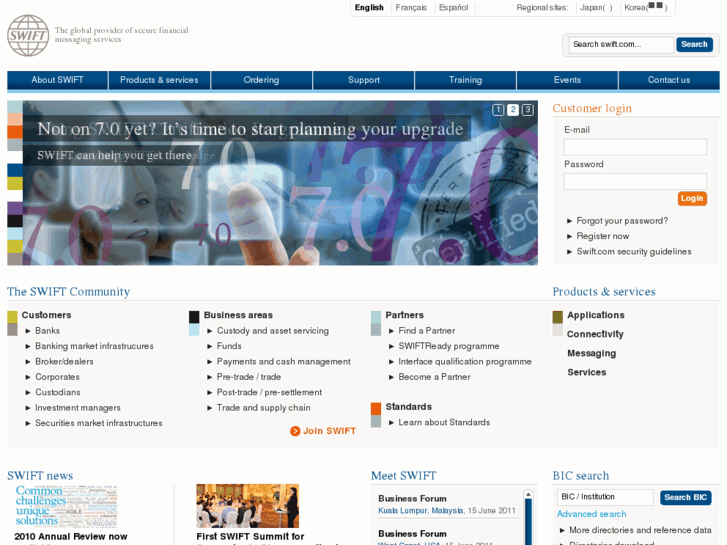Open the About SWIFT menu
This screenshot has height=545, width=727.
pos(57,80)
